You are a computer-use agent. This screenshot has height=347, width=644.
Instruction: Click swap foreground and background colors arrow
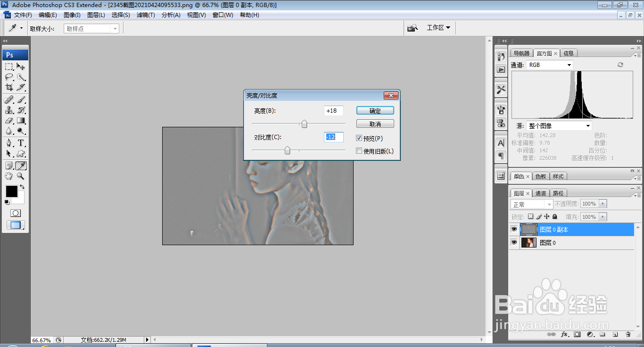(x=22, y=187)
